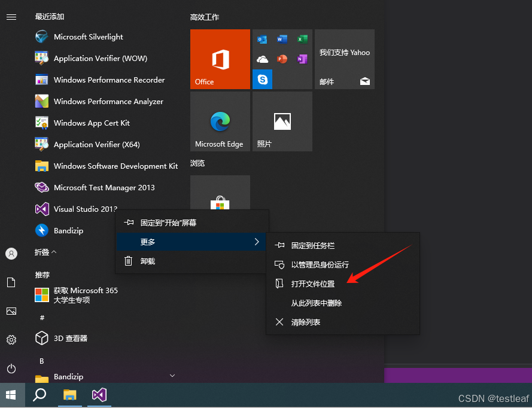Open OneDrive cloud icon in tile group

pyautogui.click(x=262, y=59)
